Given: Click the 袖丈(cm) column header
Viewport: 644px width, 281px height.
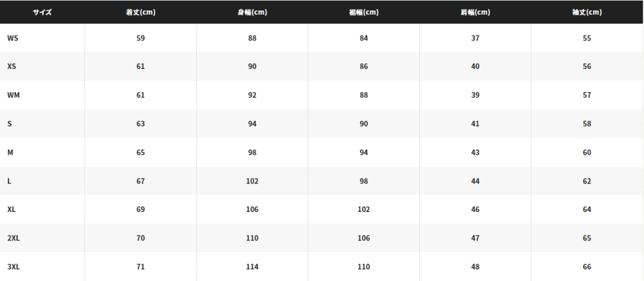Looking at the screenshot, I should click(587, 12).
